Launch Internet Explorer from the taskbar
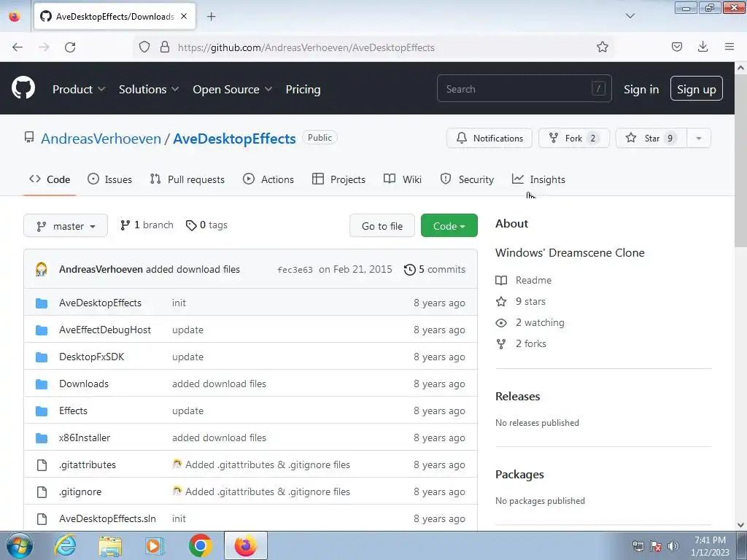 point(65,545)
